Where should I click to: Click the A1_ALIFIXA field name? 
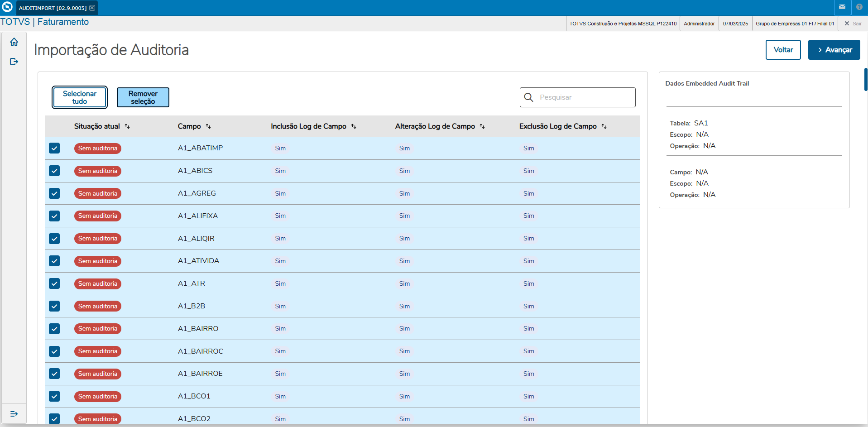click(198, 216)
